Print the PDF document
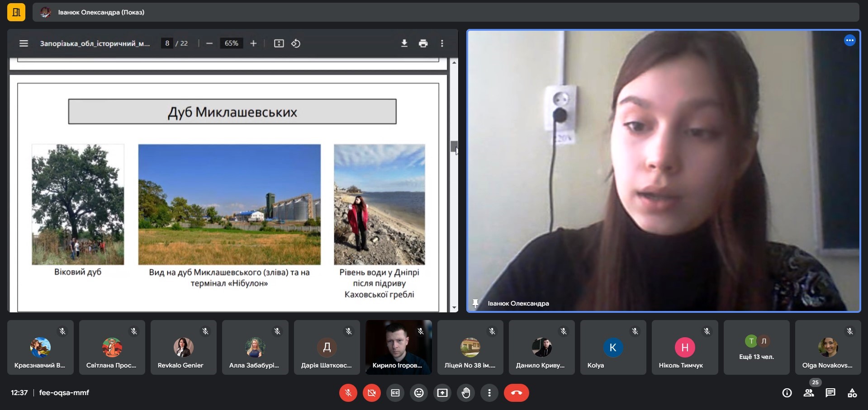 point(423,43)
